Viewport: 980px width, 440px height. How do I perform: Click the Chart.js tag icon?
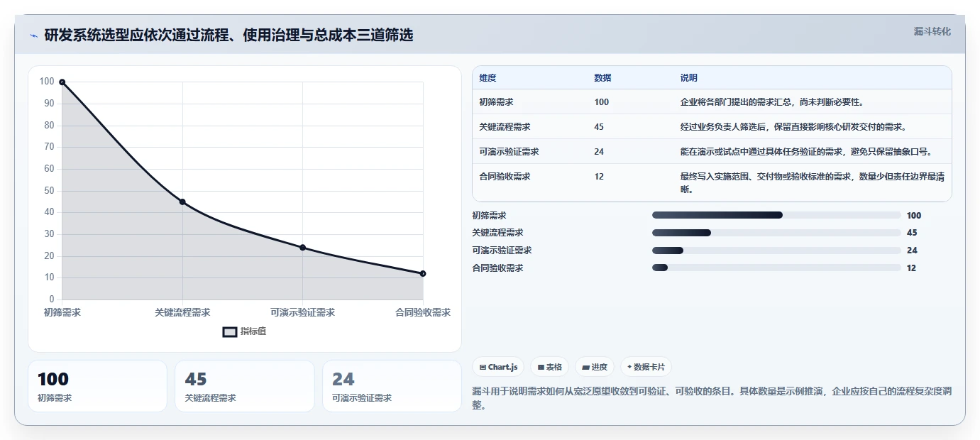point(483,367)
